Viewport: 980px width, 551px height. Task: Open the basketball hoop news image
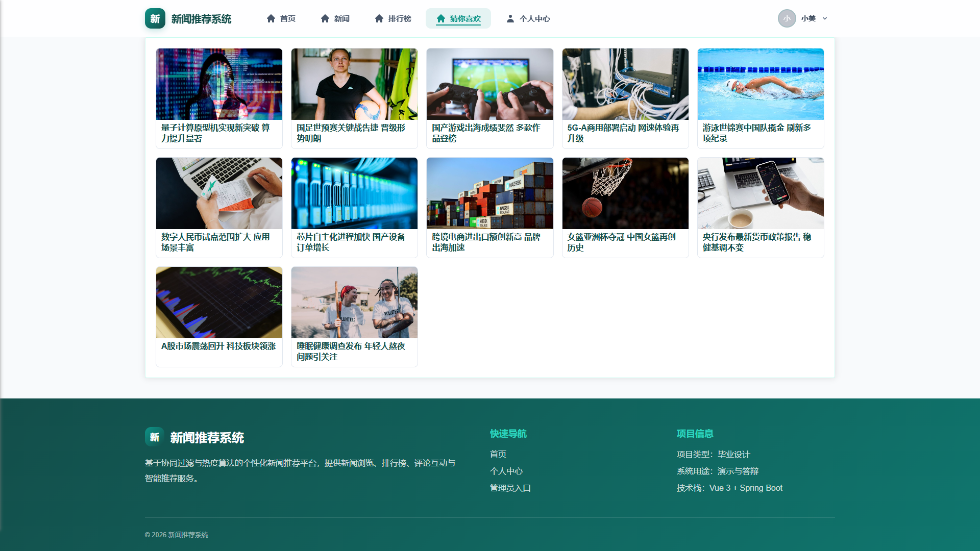point(625,193)
